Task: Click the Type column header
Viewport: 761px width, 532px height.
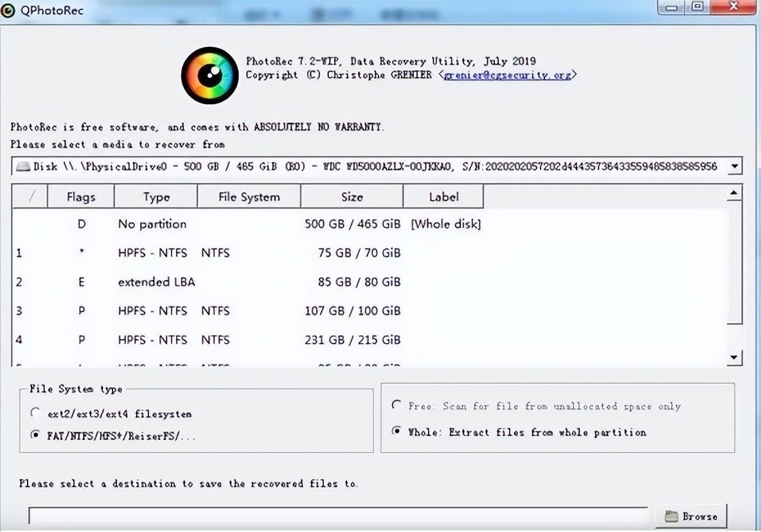Action: click(x=156, y=197)
